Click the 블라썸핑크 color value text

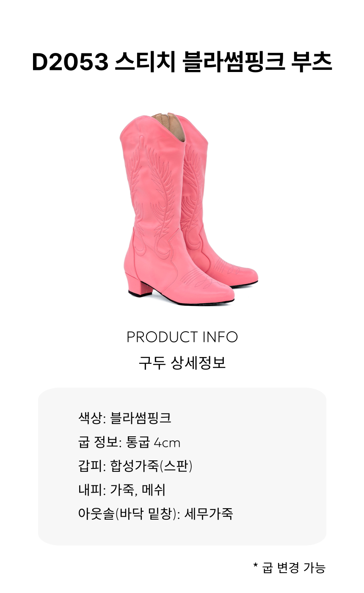tap(141, 418)
